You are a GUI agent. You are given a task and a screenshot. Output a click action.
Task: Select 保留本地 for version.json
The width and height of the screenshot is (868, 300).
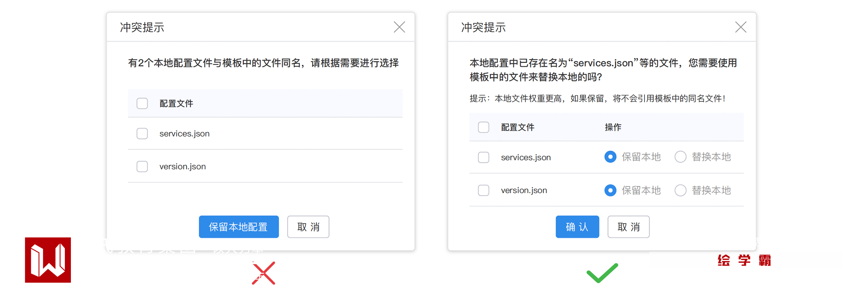[x=610, y=190]
